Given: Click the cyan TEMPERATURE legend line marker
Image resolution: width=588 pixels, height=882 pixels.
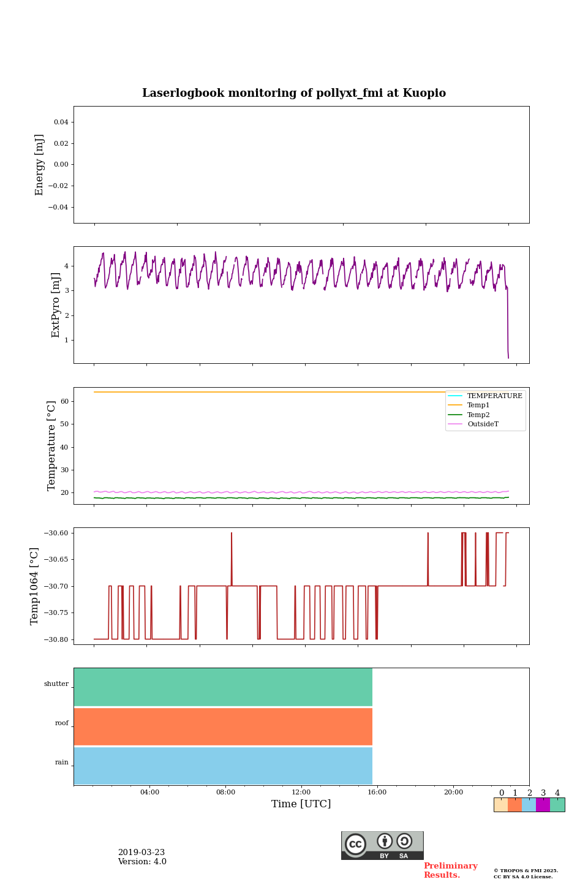Looking at the screenshot, I should tap(455, 396).
